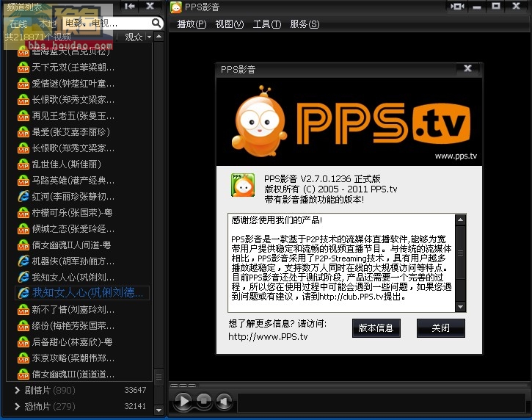532x420 pixels.
Task: Open the 播放(P) menu
Action: [x=192, y=24]
